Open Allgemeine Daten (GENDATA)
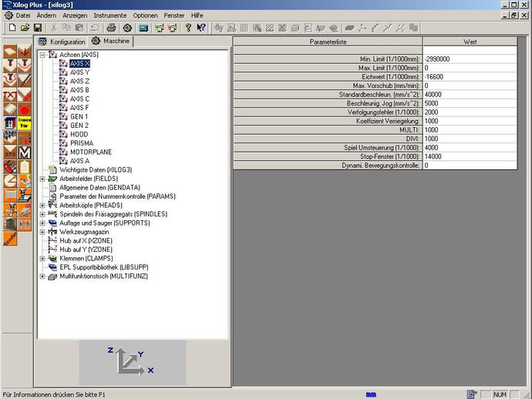The height and width of the screenshot is (399, 532). click(x=99, y=187)
